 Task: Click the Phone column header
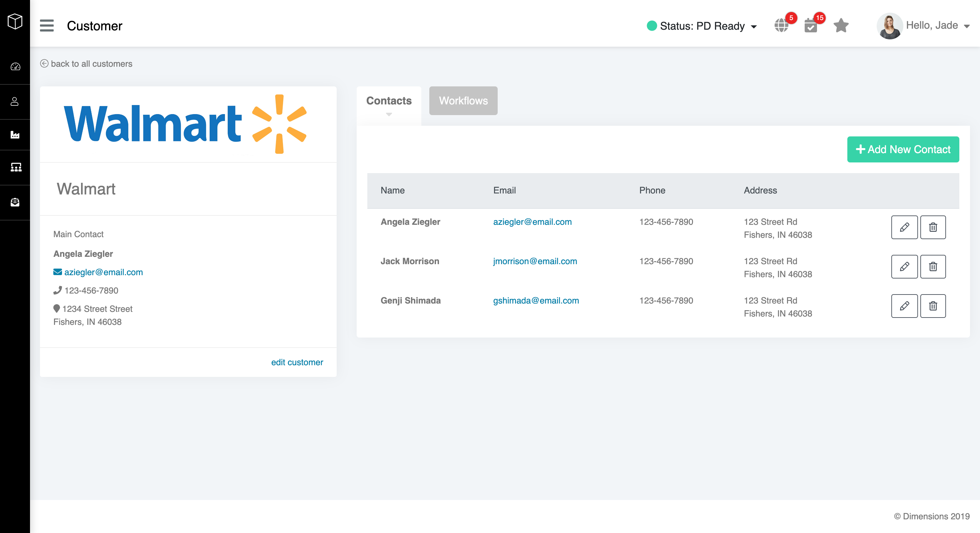pos(652,190)
